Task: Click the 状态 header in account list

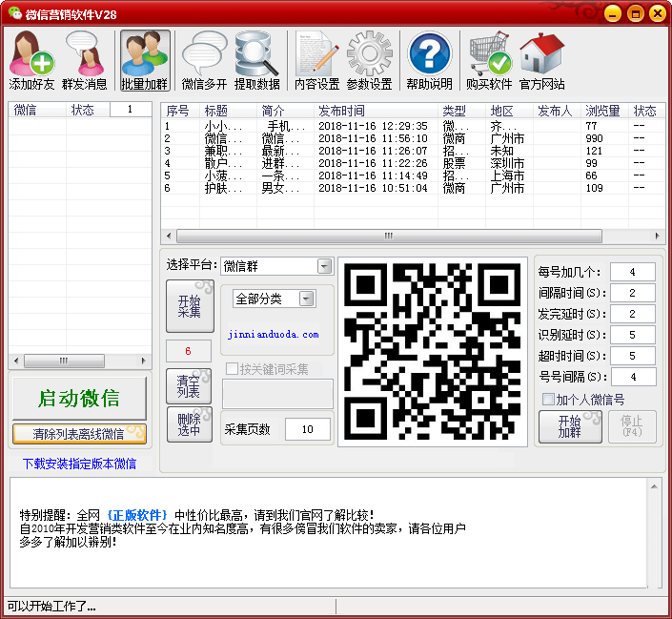Action: (88, 110)
